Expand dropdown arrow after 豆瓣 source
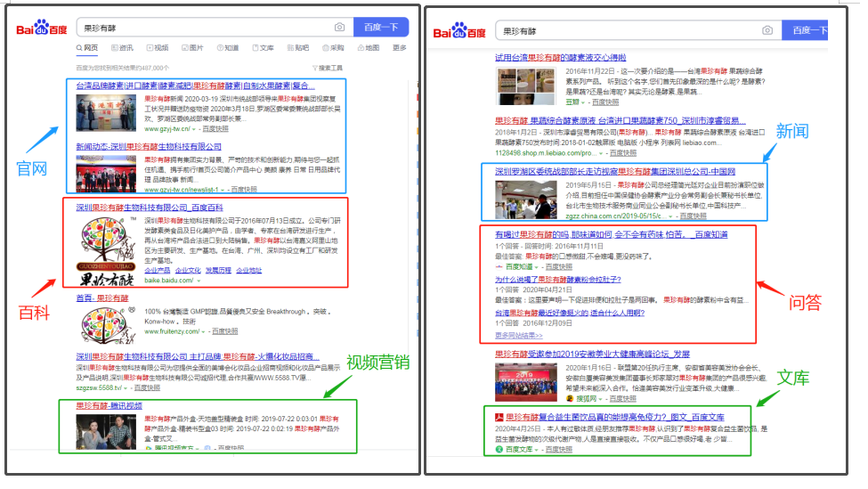Screen dimensions: 868x489 [583, 103]
